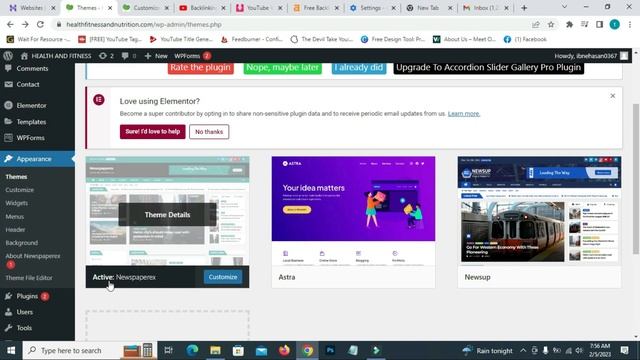Screen dimensions: 640x360
Task: Bookmark this page star icon
Action: click(551, 24)
